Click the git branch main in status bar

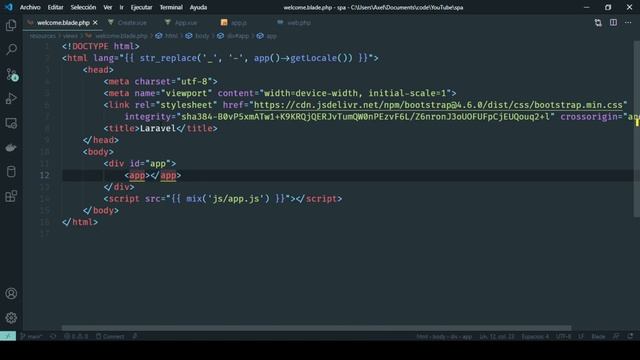click(31, 336)
